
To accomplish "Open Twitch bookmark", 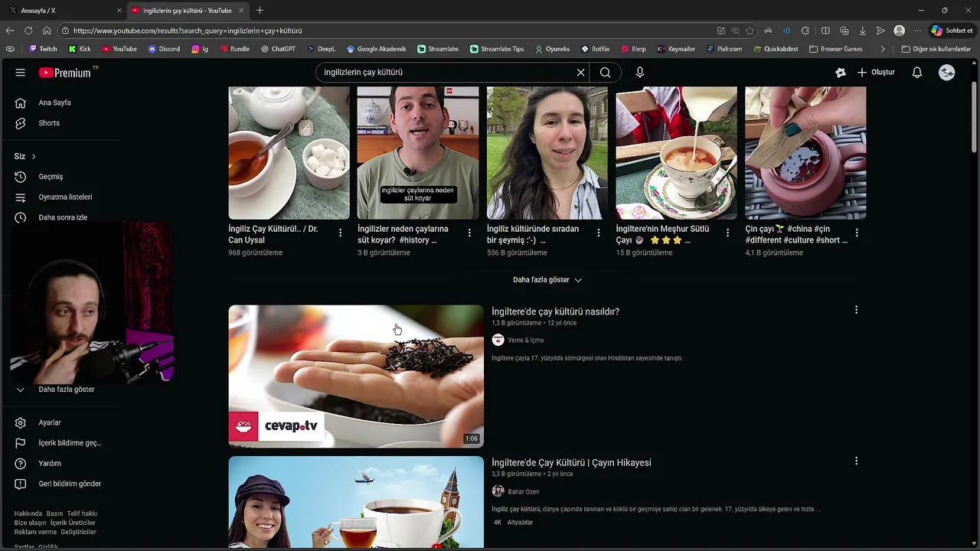I will [43, 49].
